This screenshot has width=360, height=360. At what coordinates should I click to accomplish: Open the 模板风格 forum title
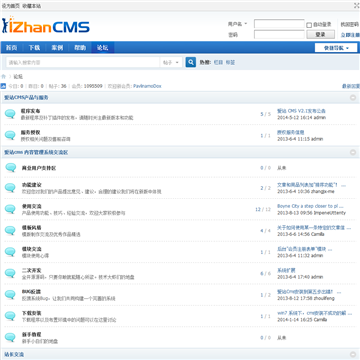32,228
